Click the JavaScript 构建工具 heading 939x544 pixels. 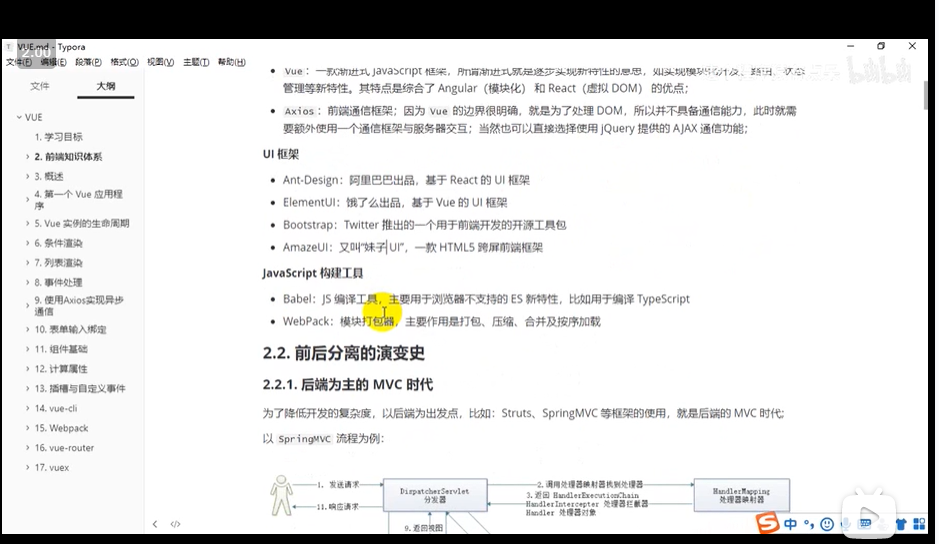click(313, 273)
